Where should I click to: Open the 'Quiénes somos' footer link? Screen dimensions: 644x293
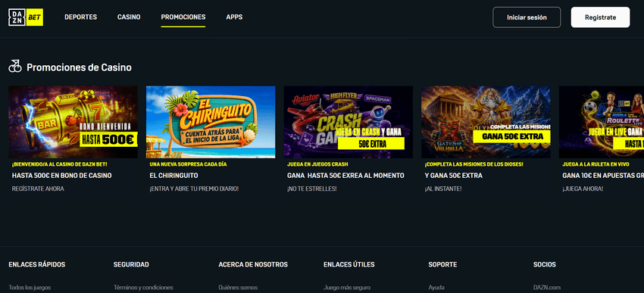tap(238, 288)
